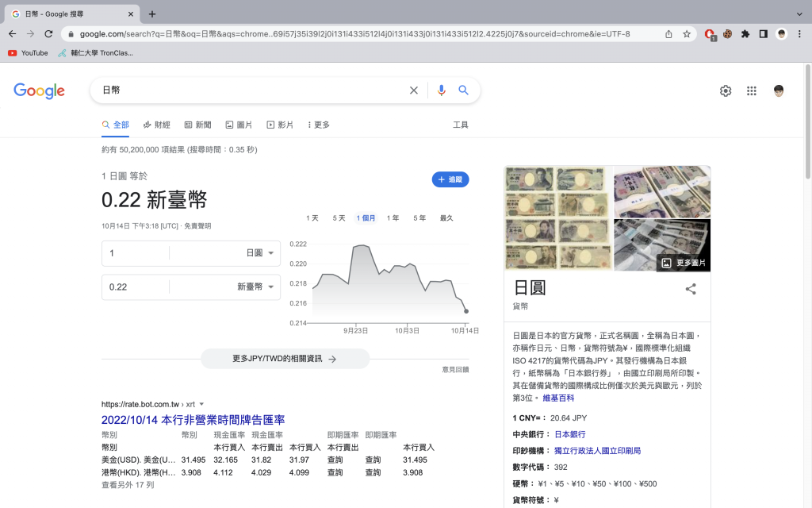
Task: Click 更多圖片 on panel images
Action: tap(684, 263)
